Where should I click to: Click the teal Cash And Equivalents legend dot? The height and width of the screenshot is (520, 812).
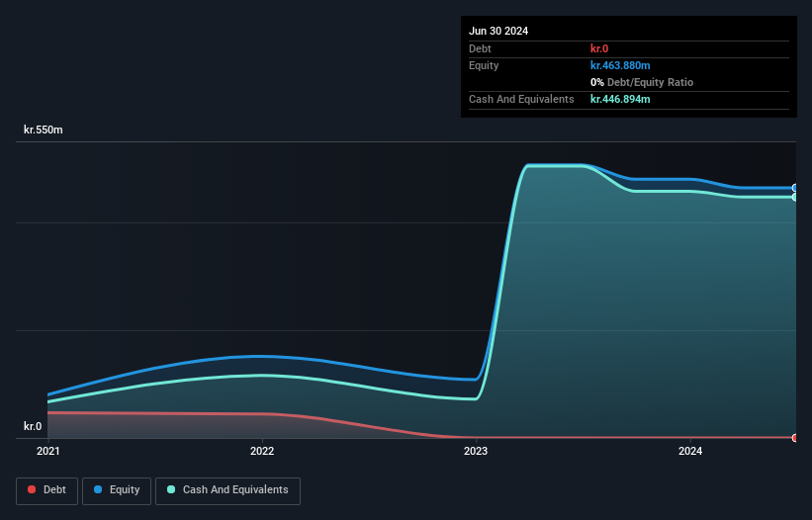tap(171, 489)
